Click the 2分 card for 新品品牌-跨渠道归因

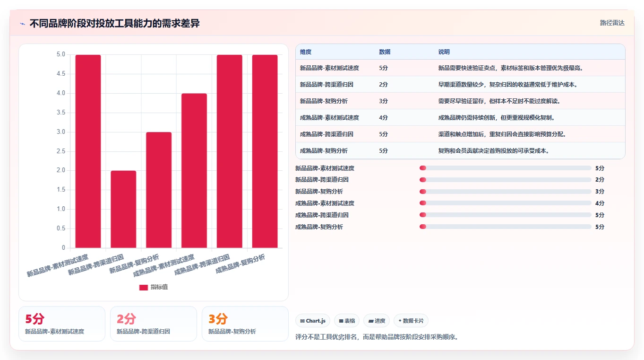tap(154, 324)
